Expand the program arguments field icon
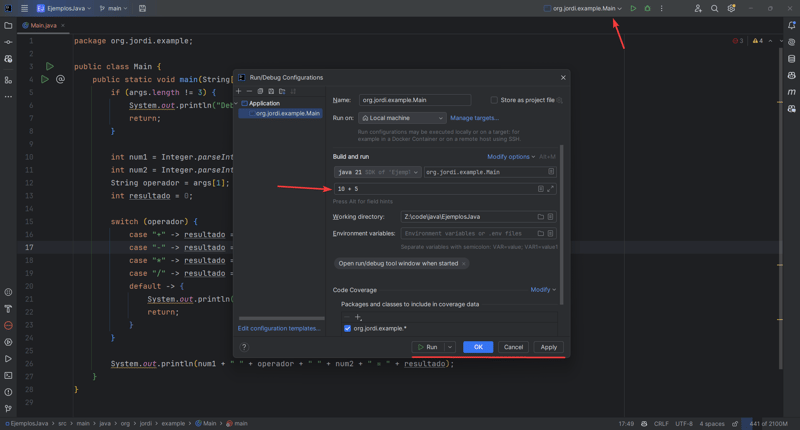Screen dimensions: 800x430 [550, 188]
